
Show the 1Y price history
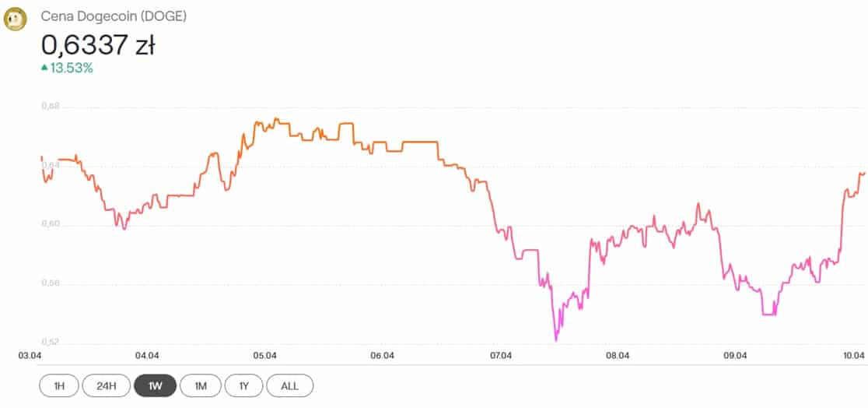click(x=243, y=386)
